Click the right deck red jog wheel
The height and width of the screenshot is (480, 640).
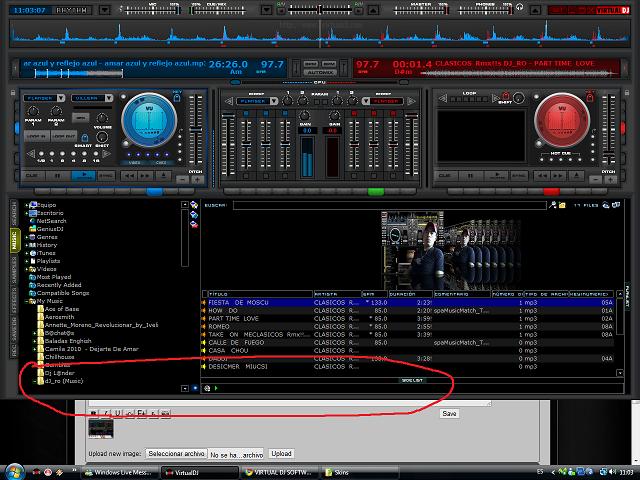click(562, 120)
